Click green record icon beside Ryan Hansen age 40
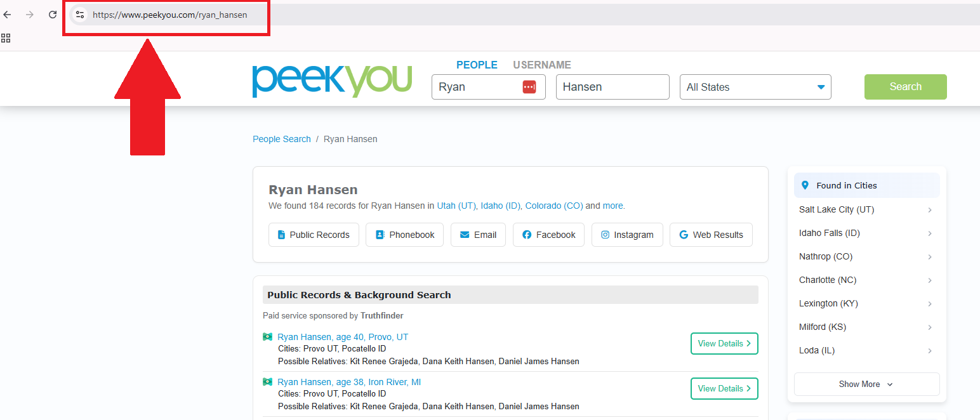The height and width of the screenshot is (420, 980). tap(267, 337)
